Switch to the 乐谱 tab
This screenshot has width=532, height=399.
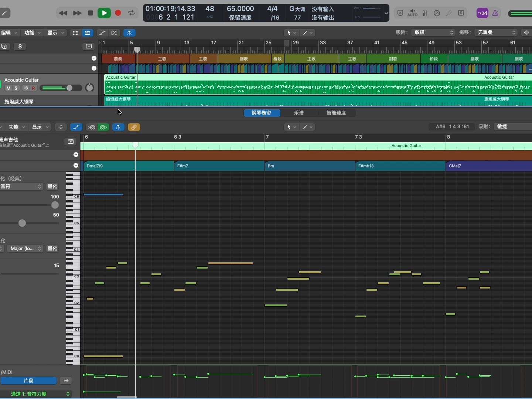click(x=299, y=113)
